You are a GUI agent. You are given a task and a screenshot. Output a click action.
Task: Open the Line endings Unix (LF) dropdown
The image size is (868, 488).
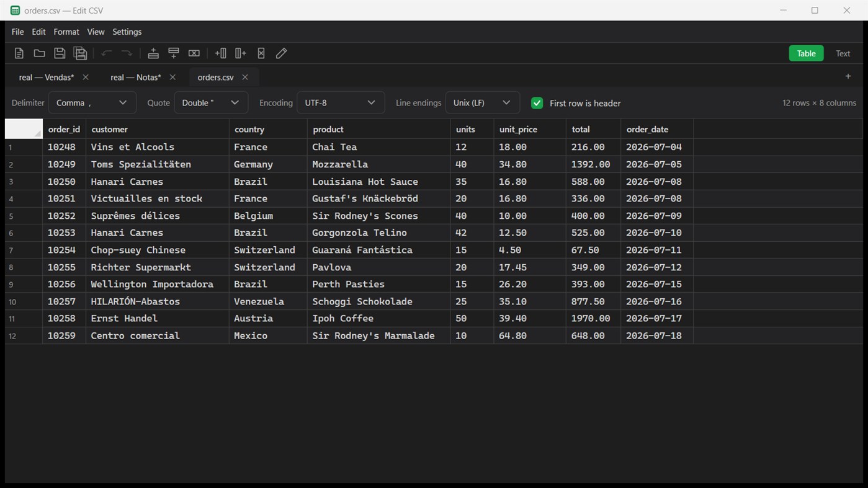click(x=483, y=103)
